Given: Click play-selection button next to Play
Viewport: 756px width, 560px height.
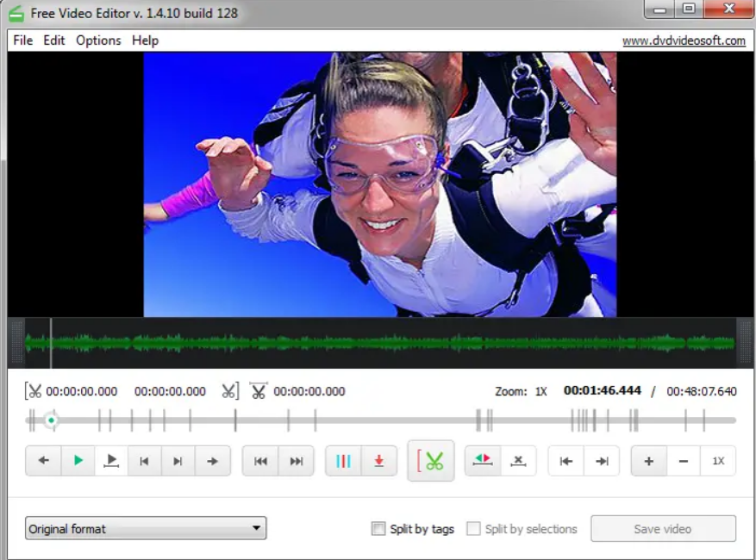Looking at the screenshot, I should pos(111,461).
